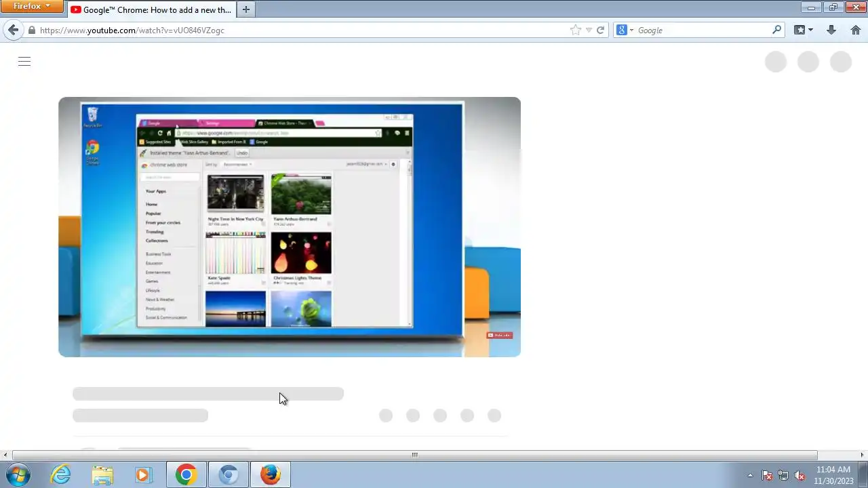Screen dimensions: 868x488
Task: Click the scrollbar right arrow
Action: (863, 455)
